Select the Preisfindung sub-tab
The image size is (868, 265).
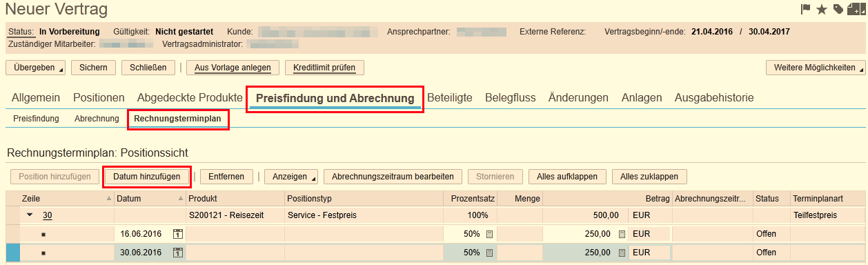tap(36, 119)
